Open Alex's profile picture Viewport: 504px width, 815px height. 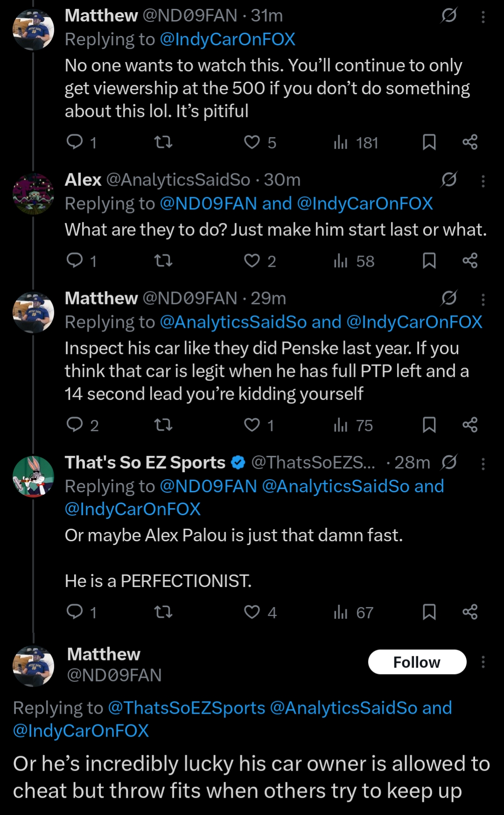(33, 194)
